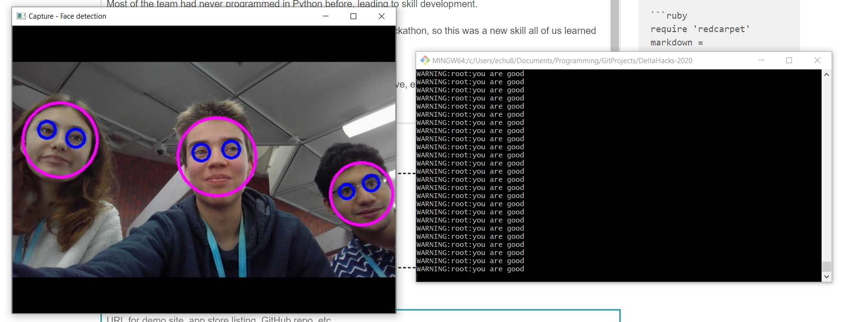
Task: Maximize the MINGW64 terminal window
Action: tap(789, 60)
